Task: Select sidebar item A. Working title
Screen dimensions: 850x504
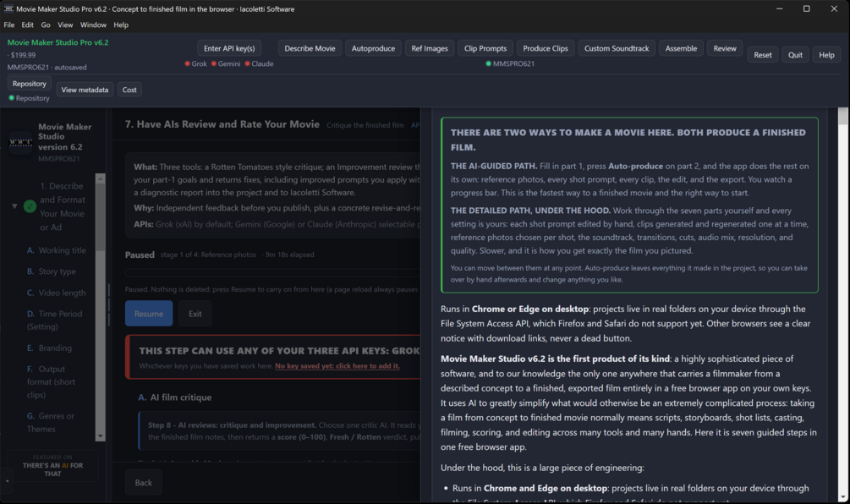Action: (57, 250)
